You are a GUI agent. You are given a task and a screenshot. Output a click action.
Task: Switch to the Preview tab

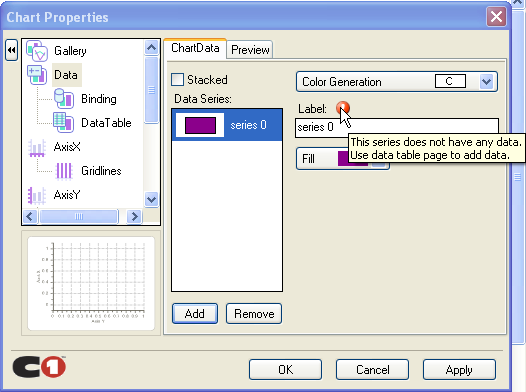[250, 50]
